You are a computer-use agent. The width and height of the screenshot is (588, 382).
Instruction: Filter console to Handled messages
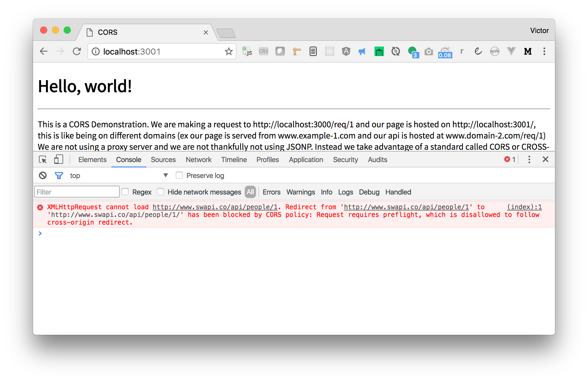tap(398, 192)
